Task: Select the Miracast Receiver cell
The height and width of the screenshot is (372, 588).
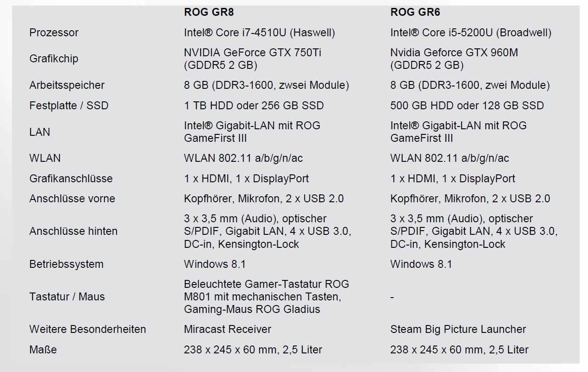Action: pyautogui.click(x=228, y=329)
